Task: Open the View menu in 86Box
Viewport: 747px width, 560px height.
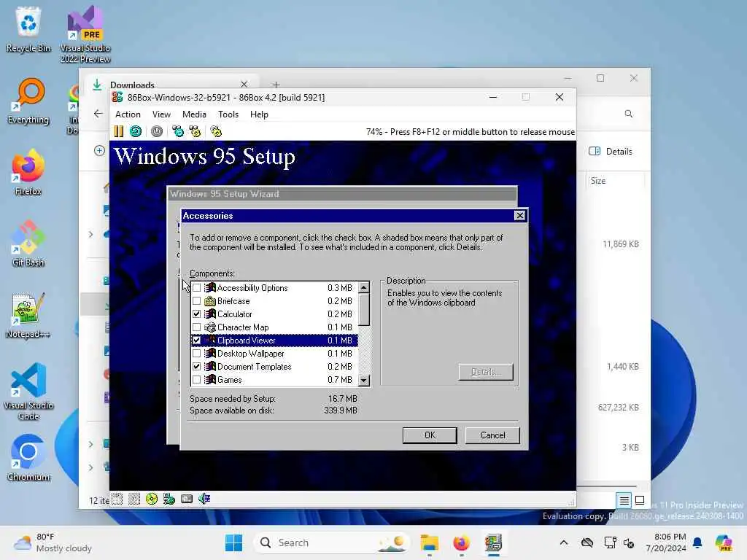Action: point(161,114)
